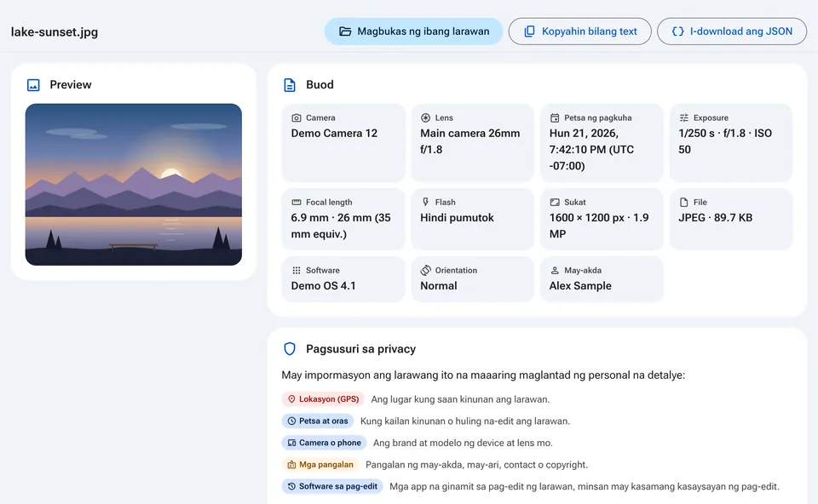Click the Alex Sample author value
The width and height of the screenshot is (818, 504).
[580, 286]
